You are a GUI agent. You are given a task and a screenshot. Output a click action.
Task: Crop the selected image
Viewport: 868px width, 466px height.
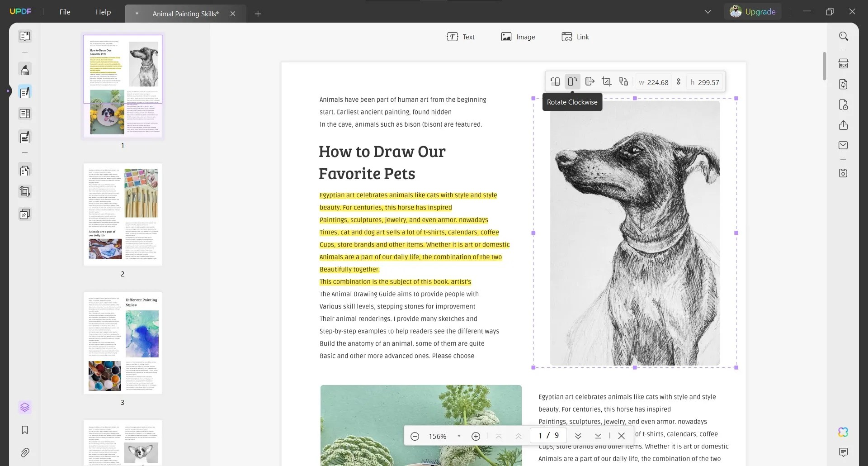coord(606,81)
